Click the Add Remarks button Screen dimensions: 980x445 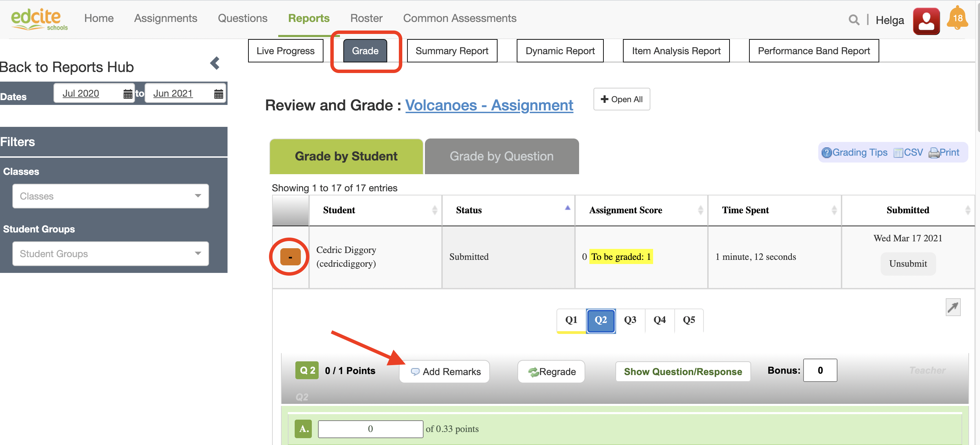[444, 372]
